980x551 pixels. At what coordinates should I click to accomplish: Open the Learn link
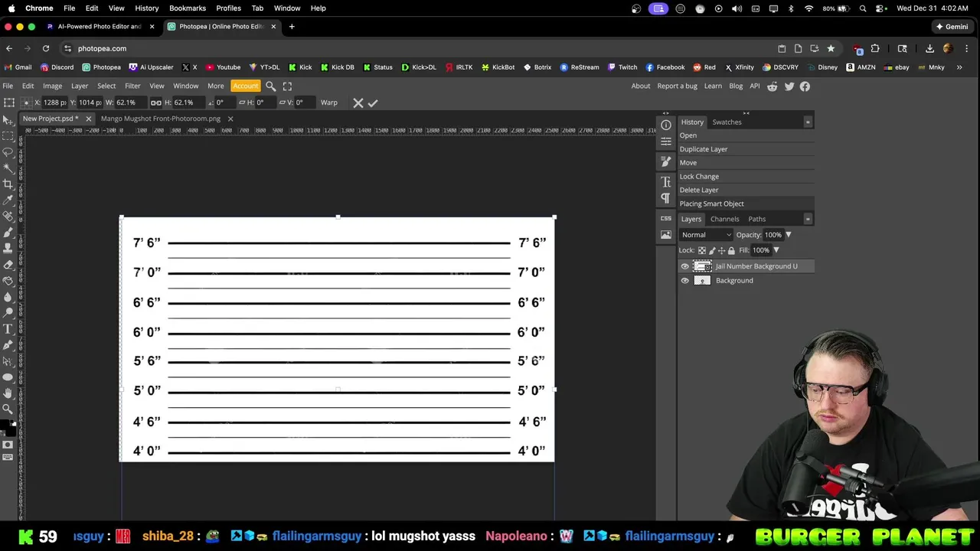[713, 86]
